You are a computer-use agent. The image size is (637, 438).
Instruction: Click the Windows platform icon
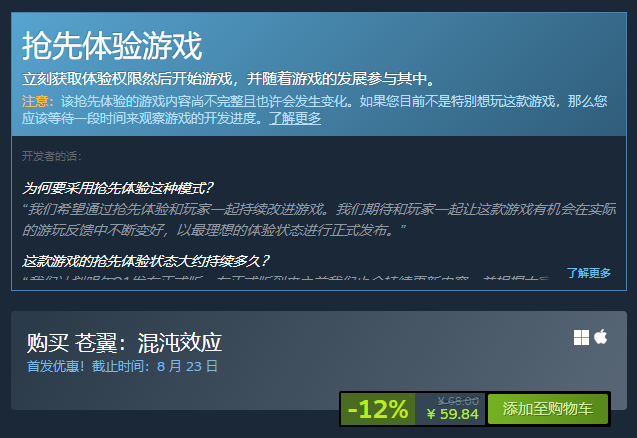(581, 337)
